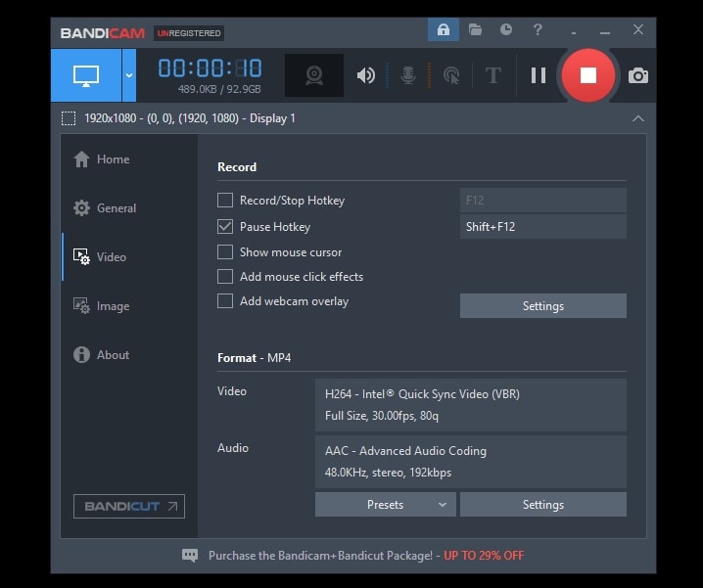Toggle the speaker sound icon
This screenshot has width=703, height=588.
pos(366,75)
